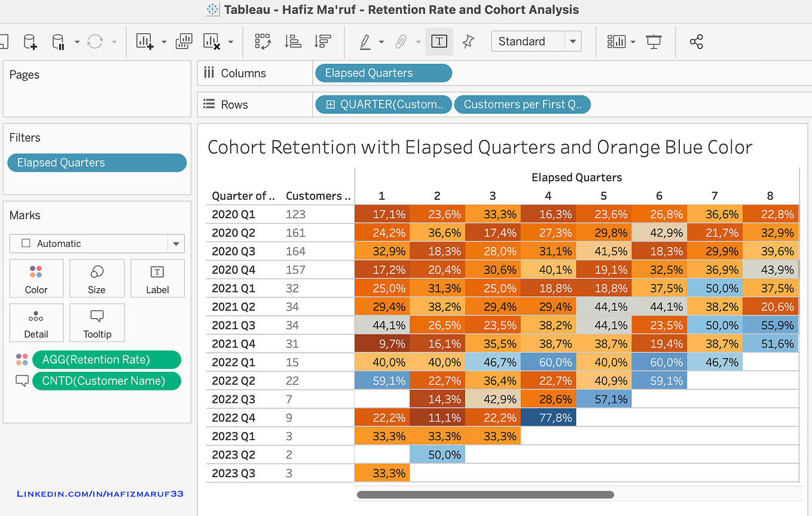Toggle Show Mark Labels
This screenshot has width=812, height=516.
439,41
